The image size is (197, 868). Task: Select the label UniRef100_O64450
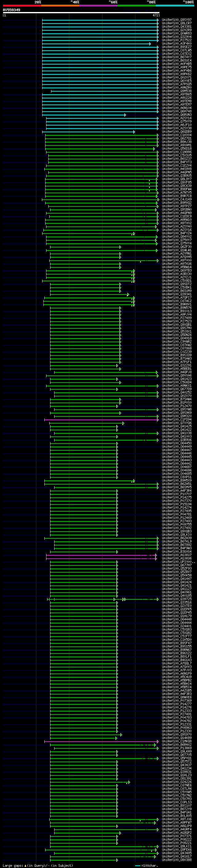(177, 443)
